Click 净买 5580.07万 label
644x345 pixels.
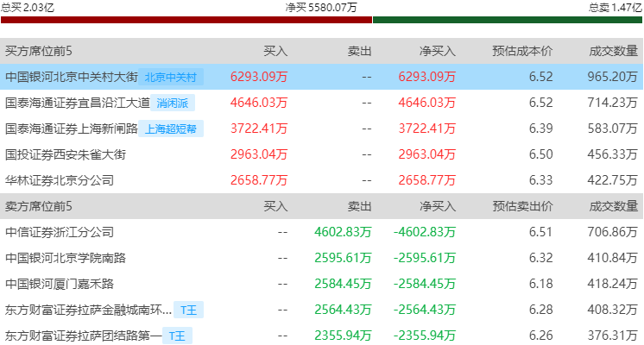tap(321, 8)
